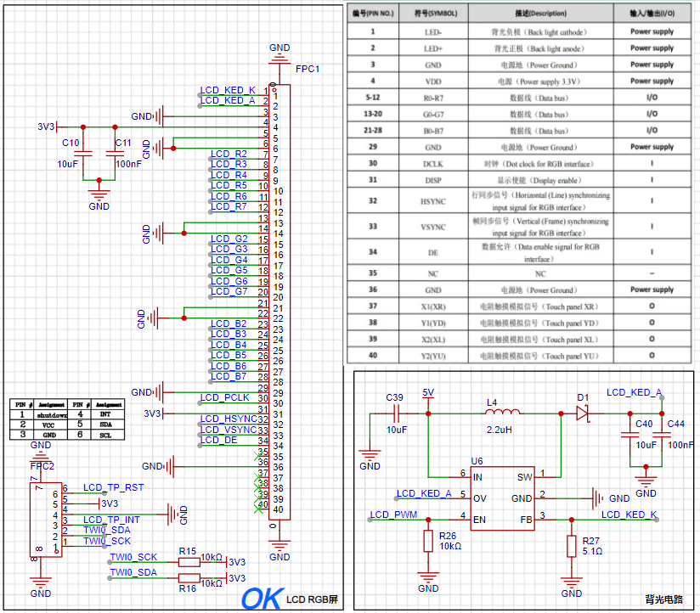The image size is (700, 613).
Task: Click the LCD_KED_A label at U6 OV pin
Action: coord(424,493)
